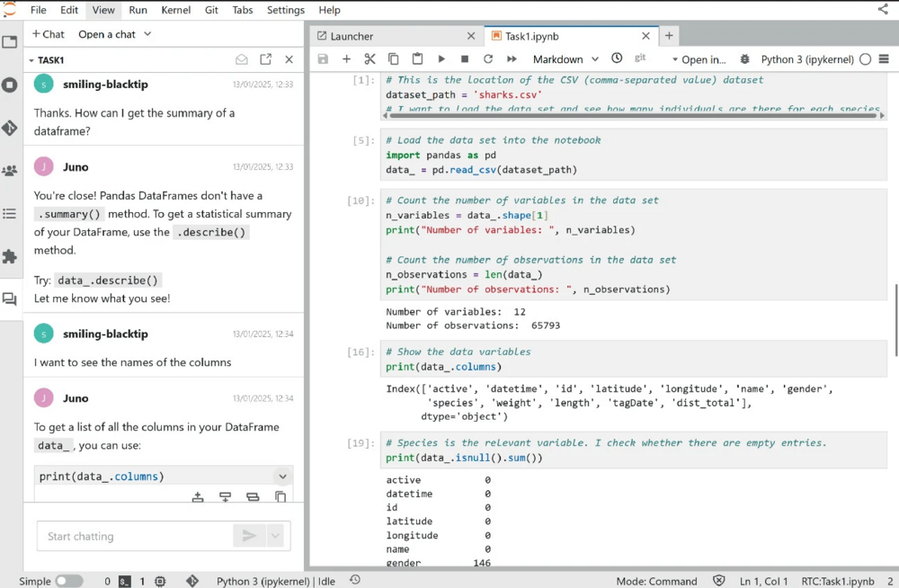
Task: Open the Kernel menu
Action: (x=175, y=10)
